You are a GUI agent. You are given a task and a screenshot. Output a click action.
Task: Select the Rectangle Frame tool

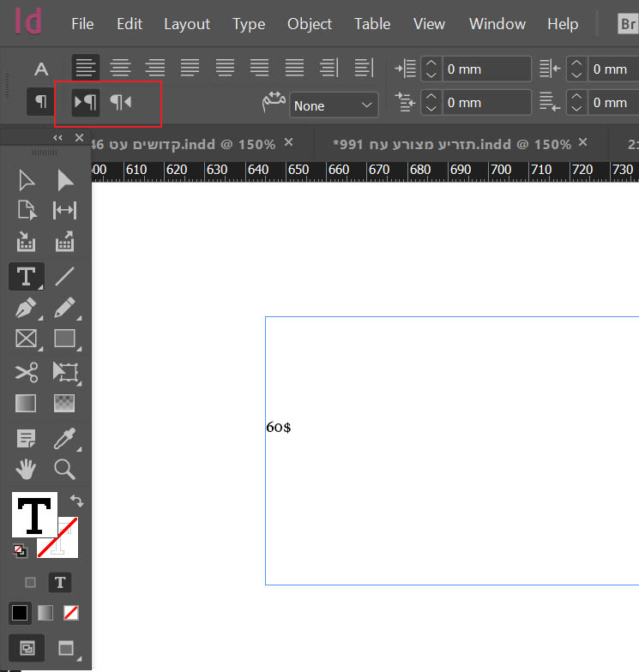click(x=26, y=339)
